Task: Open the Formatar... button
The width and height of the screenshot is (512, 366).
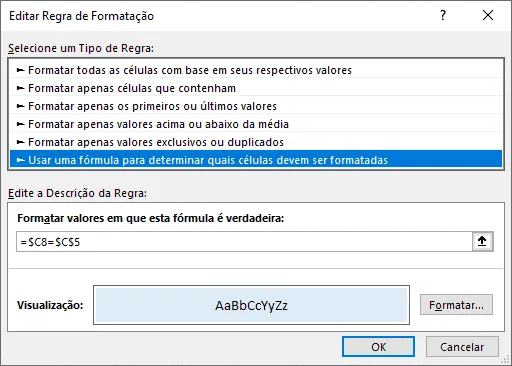Action: point(456,305)
